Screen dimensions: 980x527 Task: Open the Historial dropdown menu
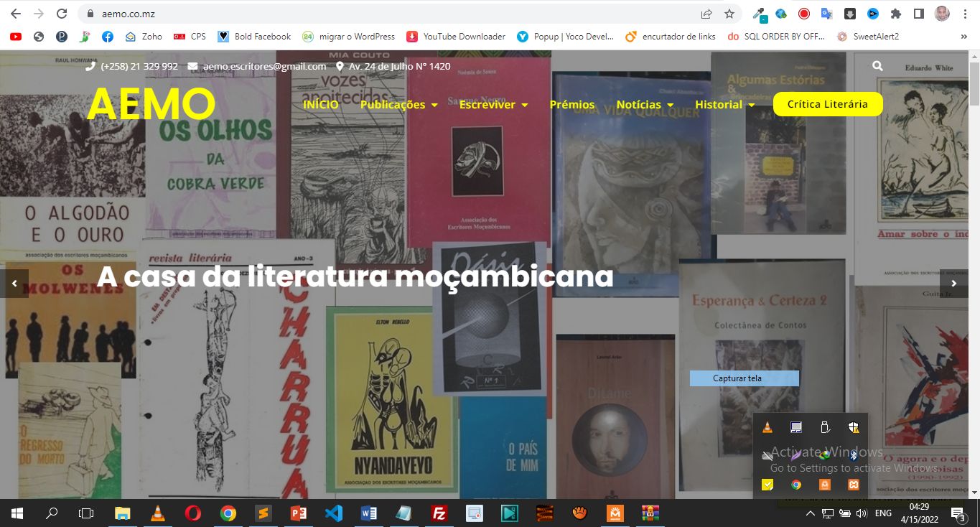pyautogui.click(x=725, y=104)
